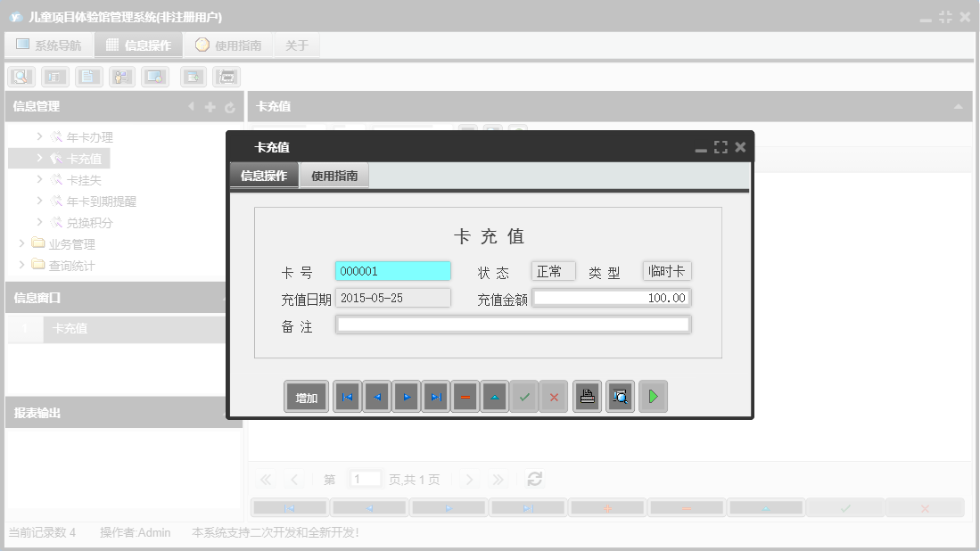Expand the 查询统计 folder

tap(21, 263)
